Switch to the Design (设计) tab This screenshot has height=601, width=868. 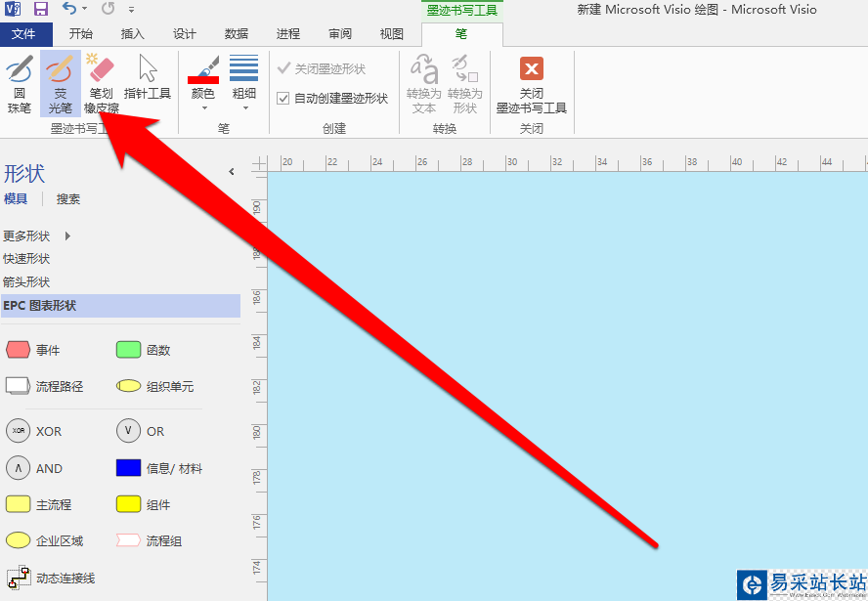pyautogui.click(x=185, y=34)
